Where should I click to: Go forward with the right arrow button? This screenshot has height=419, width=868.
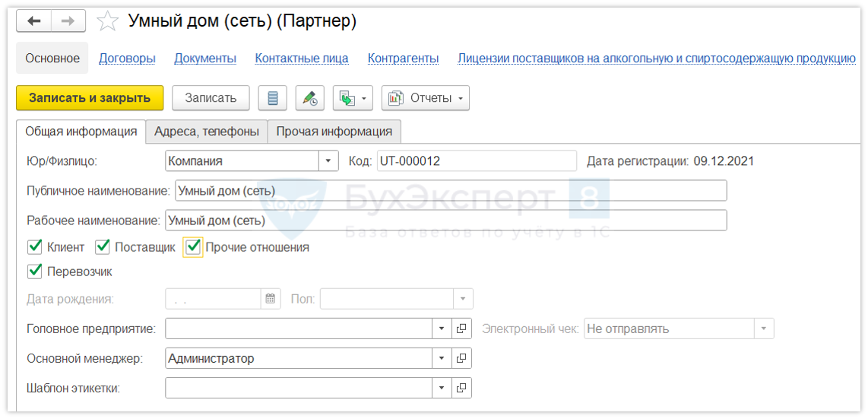(x=68, y=21)
